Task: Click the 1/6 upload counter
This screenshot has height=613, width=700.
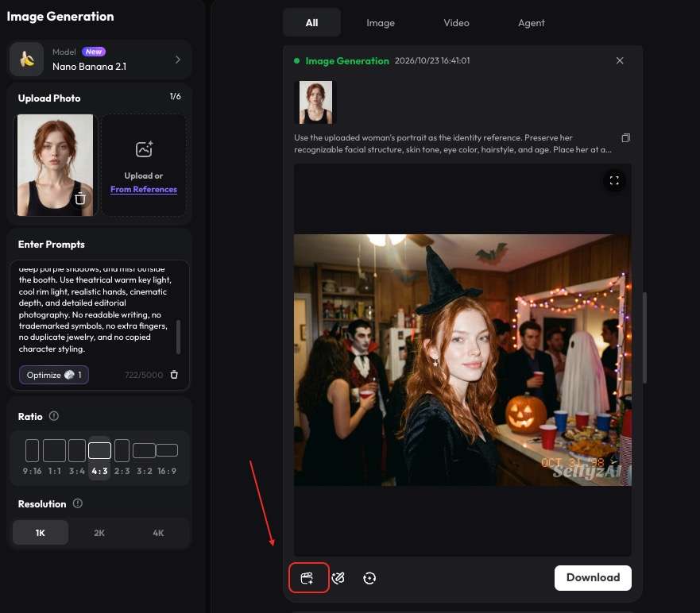Action: tap(175, 96)
